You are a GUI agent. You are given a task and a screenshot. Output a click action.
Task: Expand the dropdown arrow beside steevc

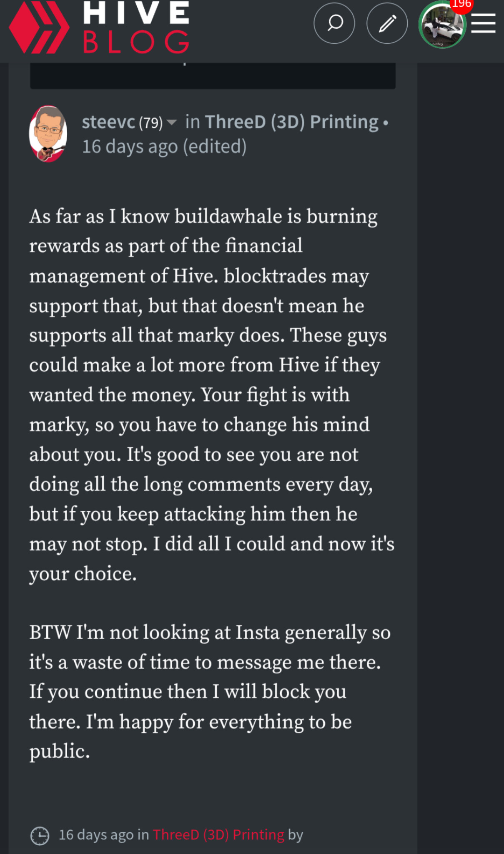(x=171, y=122)
